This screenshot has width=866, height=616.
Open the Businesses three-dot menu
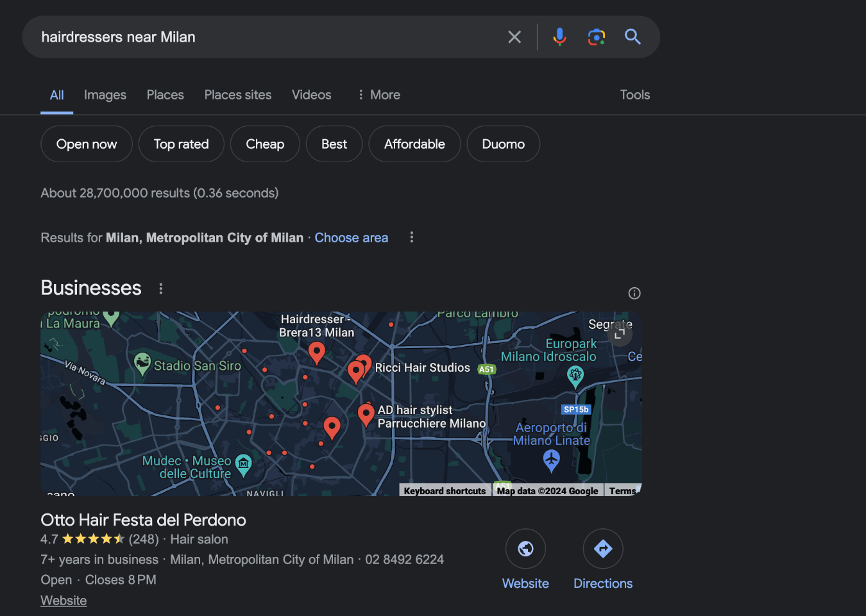[x=160, y=288]
